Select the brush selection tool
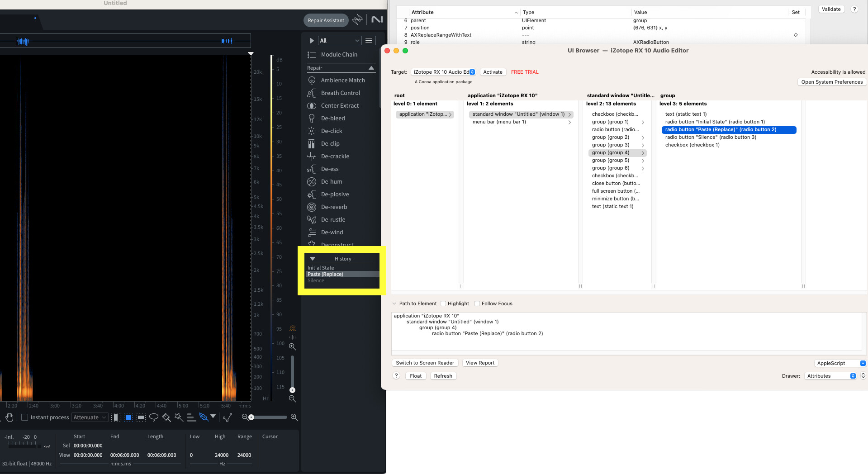Screen dimensions: 868x474 coord(166,417)
